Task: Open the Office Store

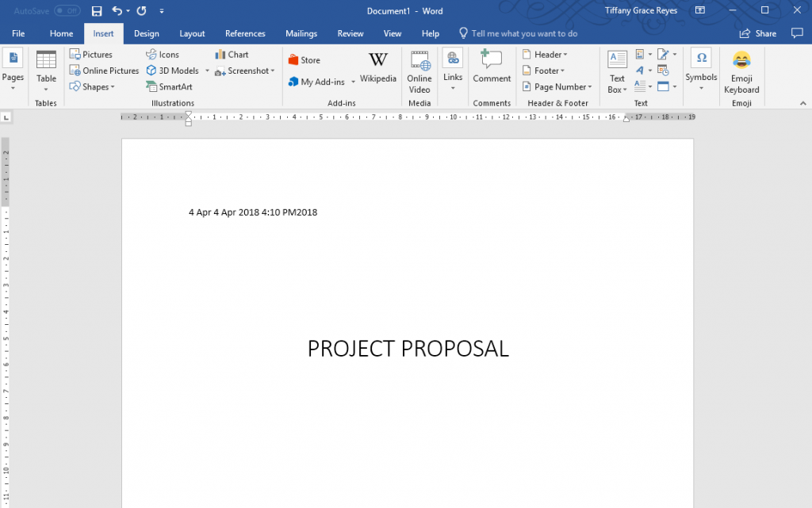Action: [304, 59]
